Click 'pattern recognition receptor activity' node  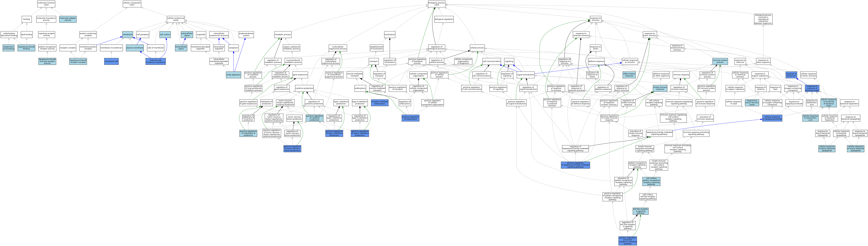coord(47,48)
